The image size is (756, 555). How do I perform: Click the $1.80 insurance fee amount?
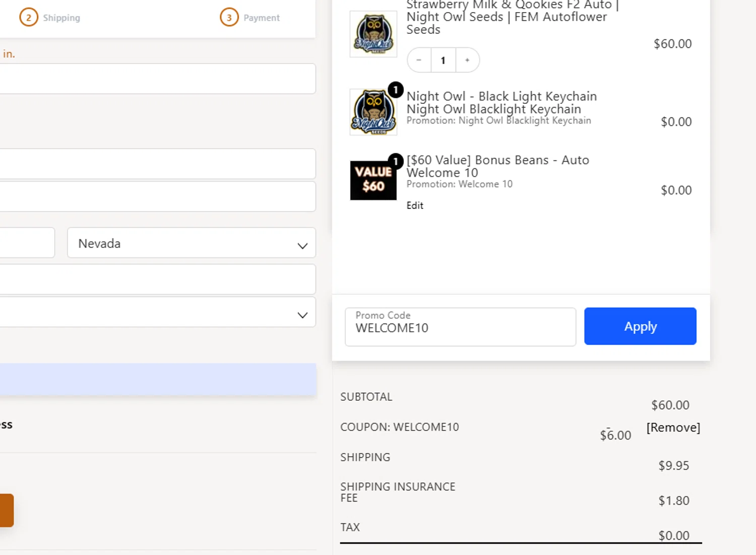673,501
